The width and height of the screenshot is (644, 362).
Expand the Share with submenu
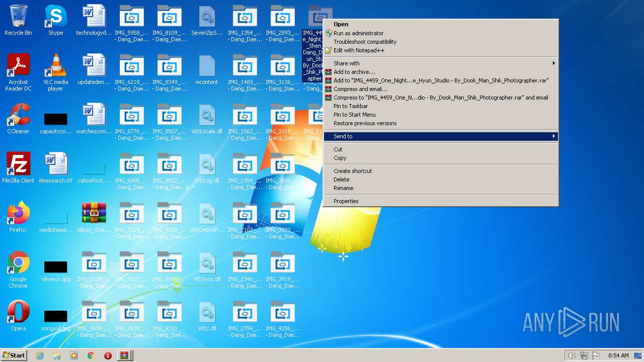[x=441, y=63]
